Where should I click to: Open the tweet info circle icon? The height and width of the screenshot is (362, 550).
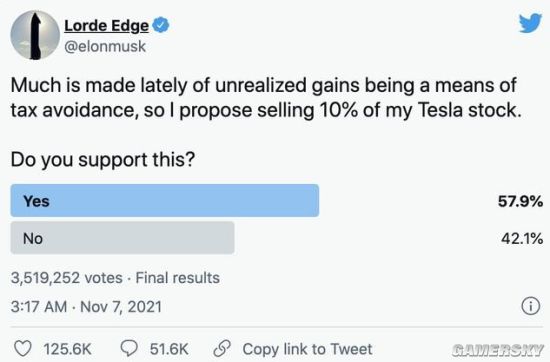530,306
